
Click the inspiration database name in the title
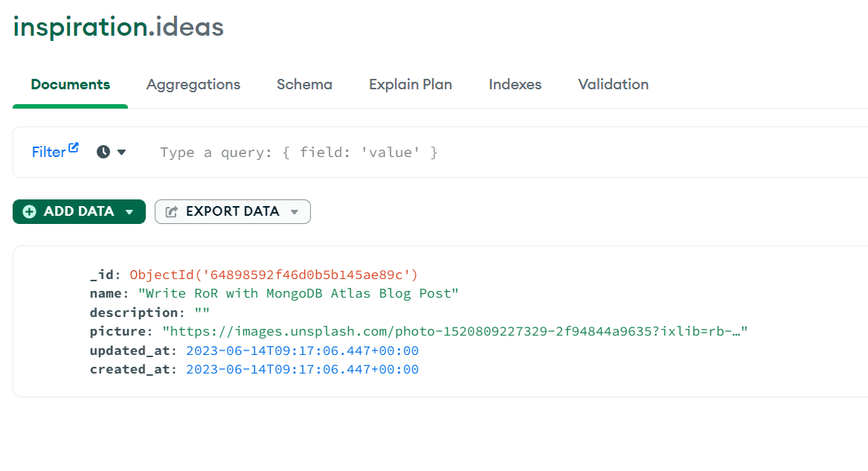pos(80,27)
